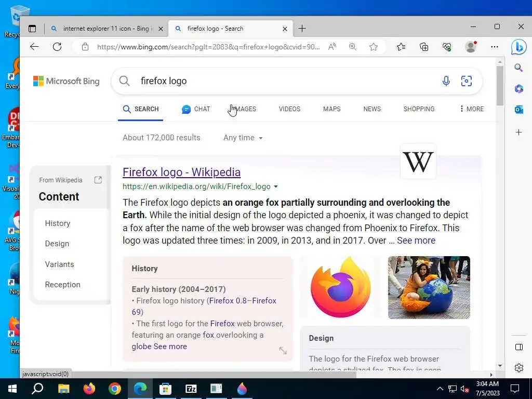The height and width of the screenshot is (399, 532).
Task: Open Google Chrome from the taskbar
Action: click(x=115, y=389)
